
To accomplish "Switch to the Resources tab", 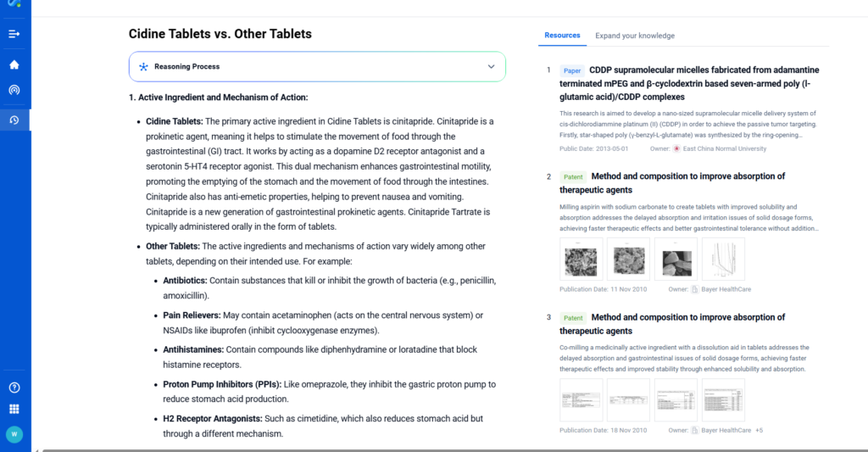I will (x=562, y=36).
